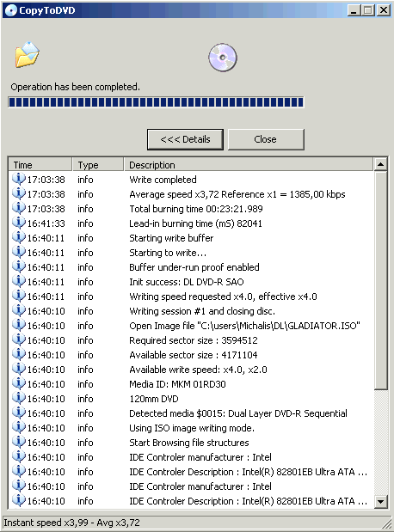Image resolution: width=394 pixels, height=532 pixels.
Task: Sort log by the Time column header
Action: click(40, 165)
